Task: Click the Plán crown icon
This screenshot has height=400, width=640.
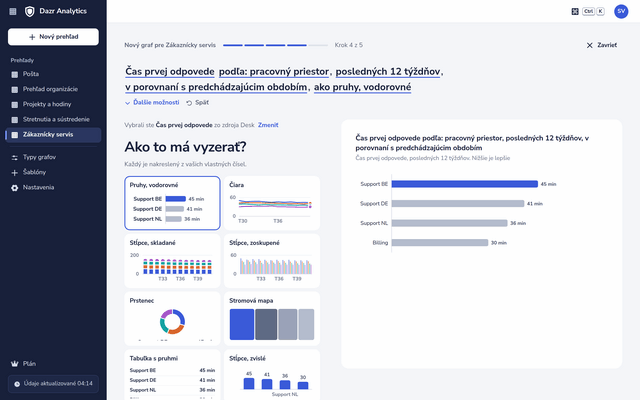Action: pyautogui.click(x=15, y=364)
